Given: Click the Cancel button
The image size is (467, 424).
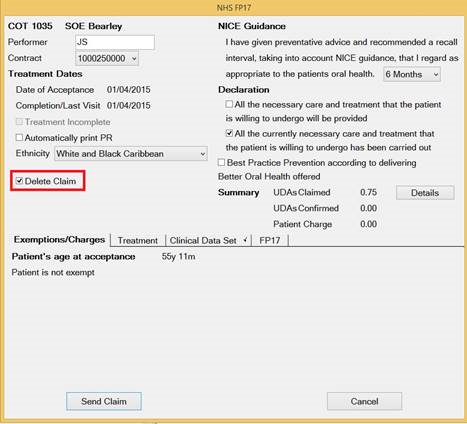Looking at the screenshot, I should coord(364,401).
